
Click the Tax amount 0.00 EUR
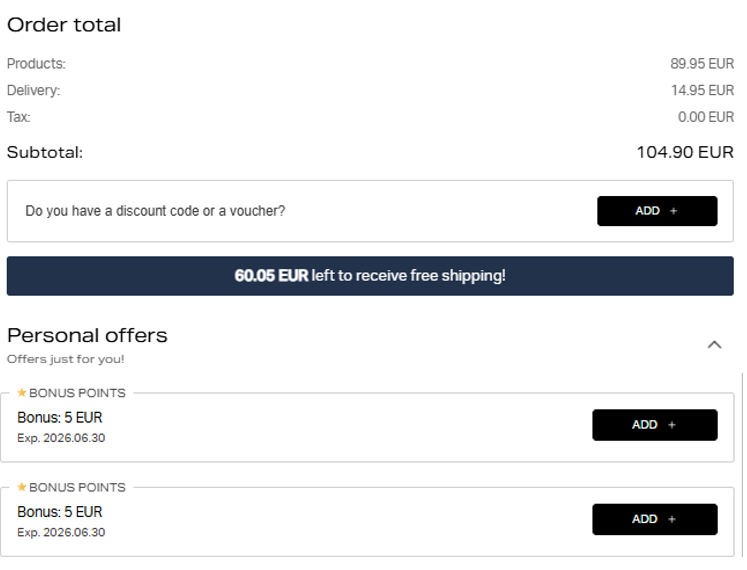[x=706, y=117]
